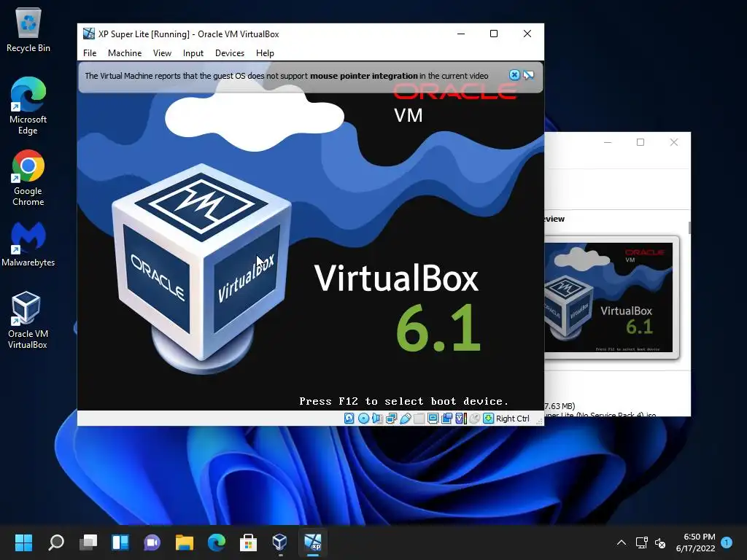Dismiss the mouse pointer integration notification
The width and height of the screenshot is (747, 560).
514,75
